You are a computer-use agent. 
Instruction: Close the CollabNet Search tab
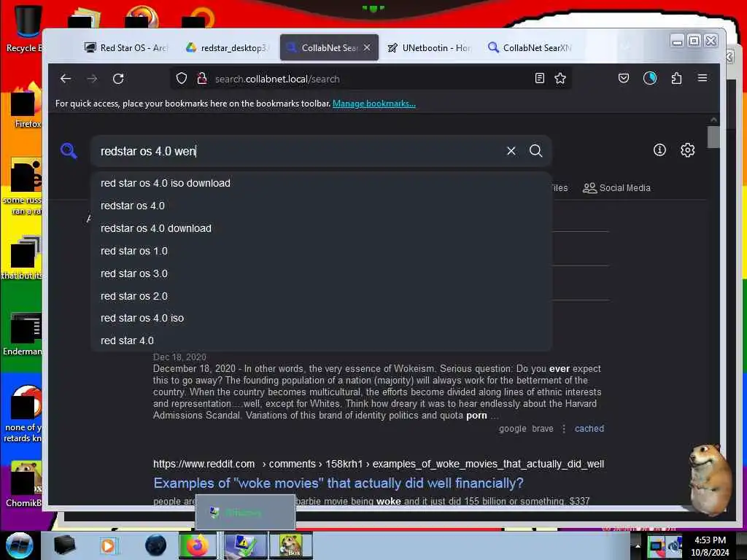click(x=367, y=47)
